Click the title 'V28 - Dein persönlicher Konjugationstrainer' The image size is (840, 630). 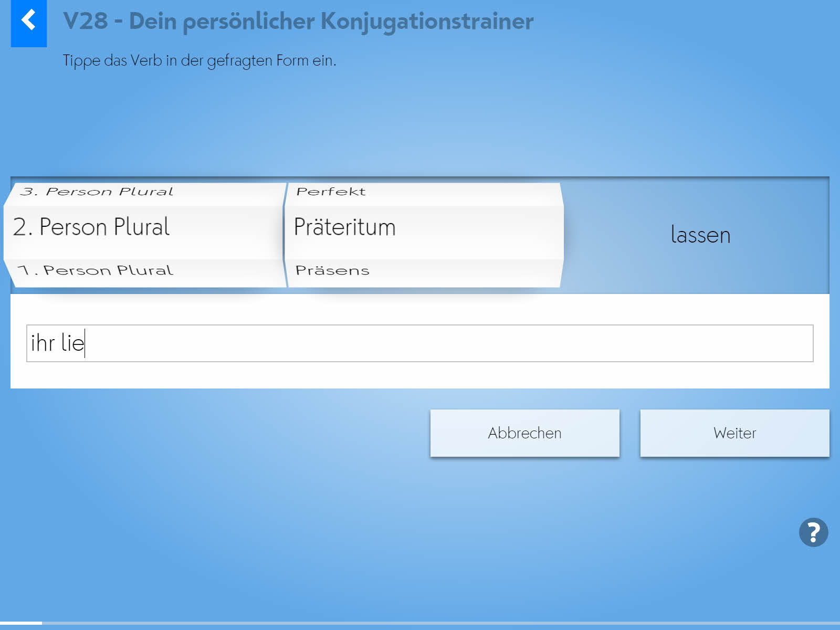point(298,22)
